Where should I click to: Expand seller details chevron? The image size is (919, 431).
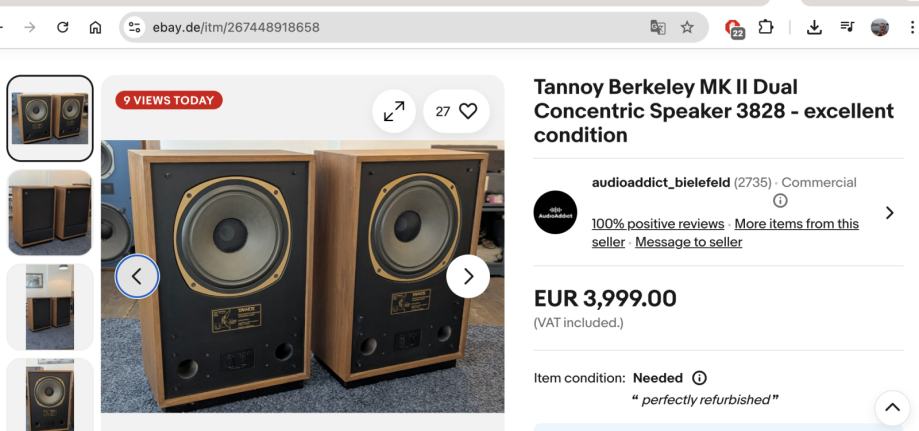click(889, 212)
